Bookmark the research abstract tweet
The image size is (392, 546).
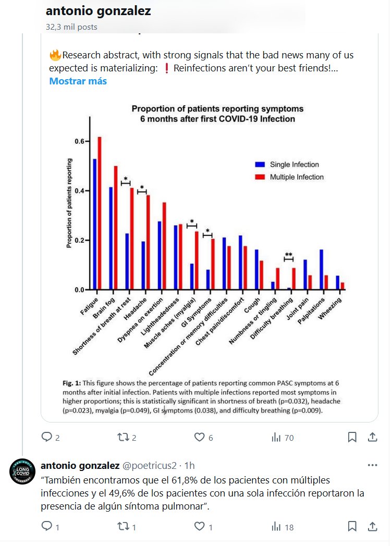(353, 437)
